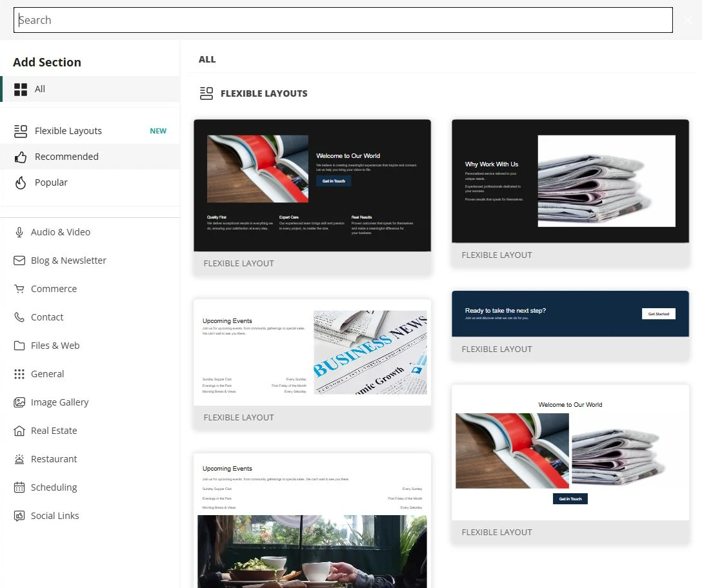Open the Files & Web category
Image resolution: width=702 pixels, height=588 pixels.
click(x=90, y=346)
